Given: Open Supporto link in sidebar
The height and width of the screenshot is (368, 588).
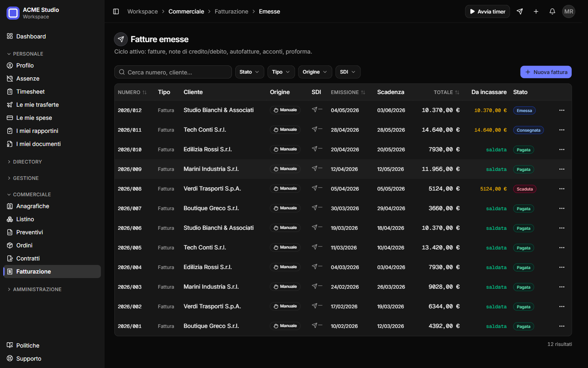Looking at the screenshot, I should pyautogui.click(x=52, y=359).
